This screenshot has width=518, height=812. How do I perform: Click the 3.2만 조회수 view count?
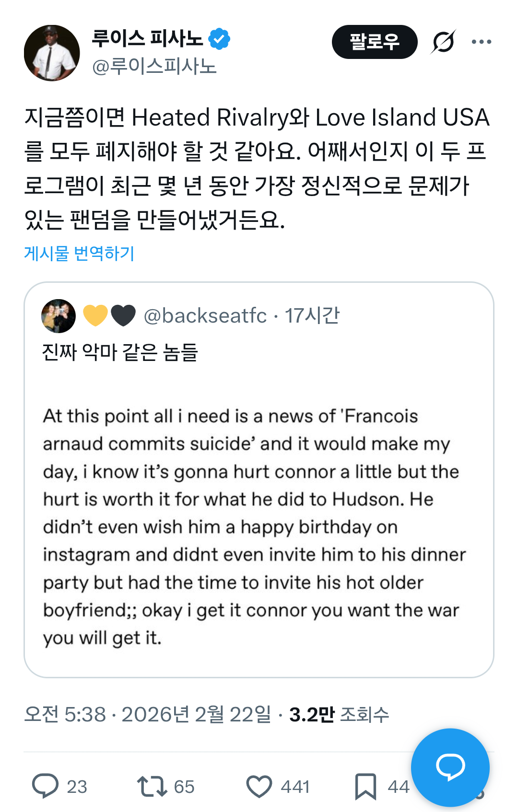pos(339,714)
